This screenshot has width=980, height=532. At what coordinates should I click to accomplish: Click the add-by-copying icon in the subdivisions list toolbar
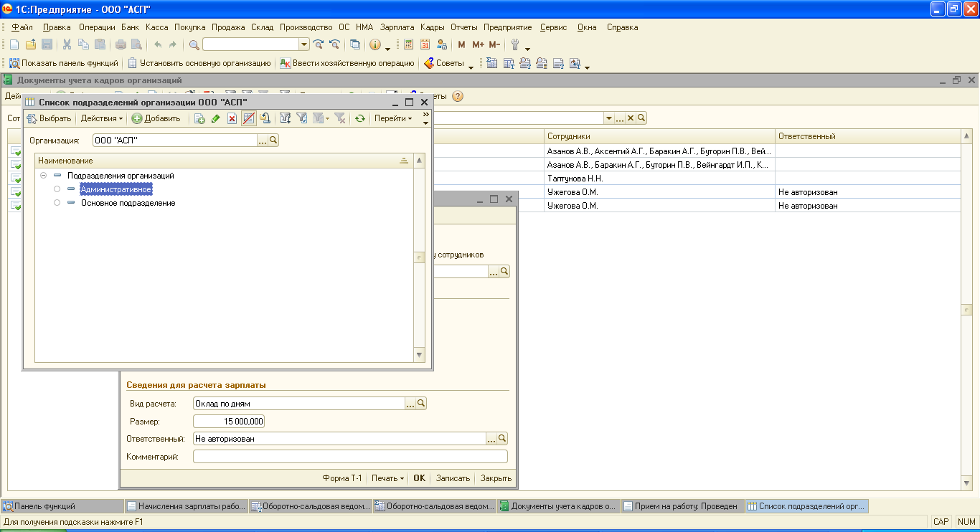pos(200,118)
